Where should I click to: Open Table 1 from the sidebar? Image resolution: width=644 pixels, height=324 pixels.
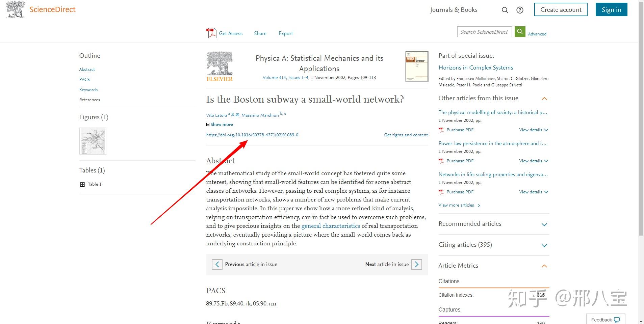[x=95, y=184]
